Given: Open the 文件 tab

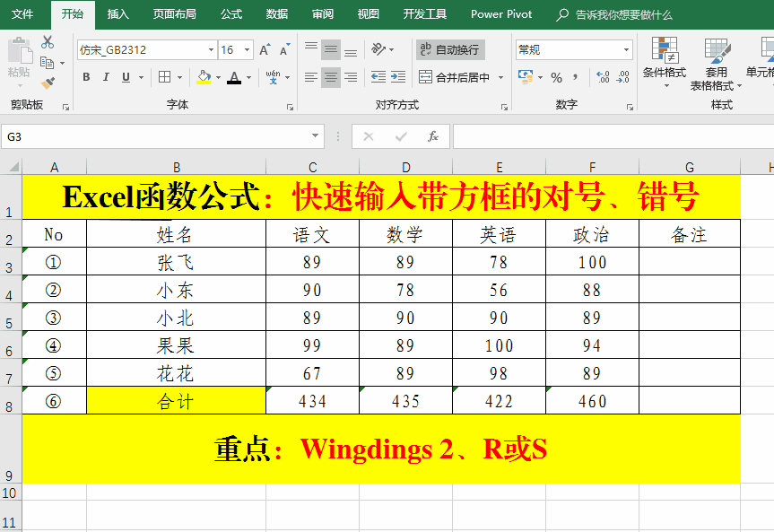Looking at the screenshot, I should [22, 14].
